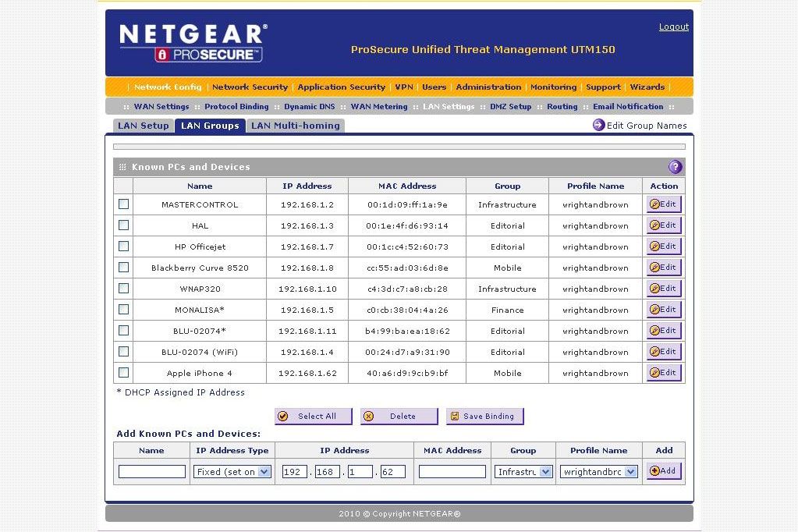Check the Apple iPhone 4 checkbox
This screenshot has height=532, width=798.
point(124,373)
